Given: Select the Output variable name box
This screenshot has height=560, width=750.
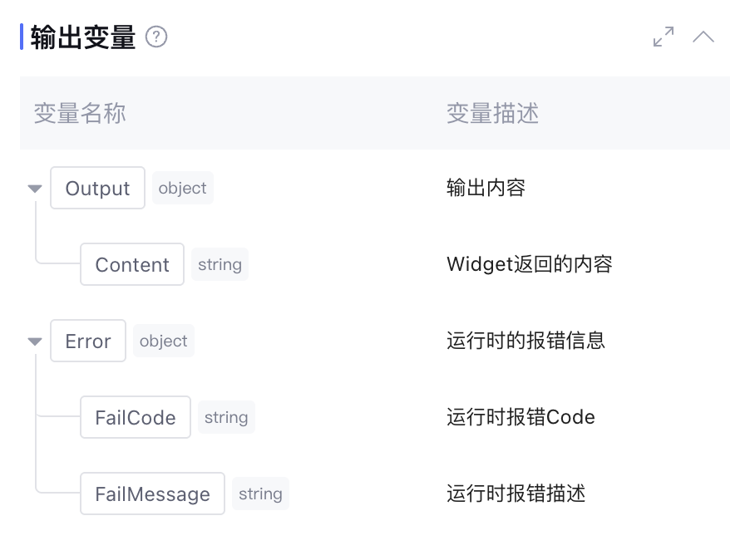Looking at the screenshot, I should tap(98, 189).
